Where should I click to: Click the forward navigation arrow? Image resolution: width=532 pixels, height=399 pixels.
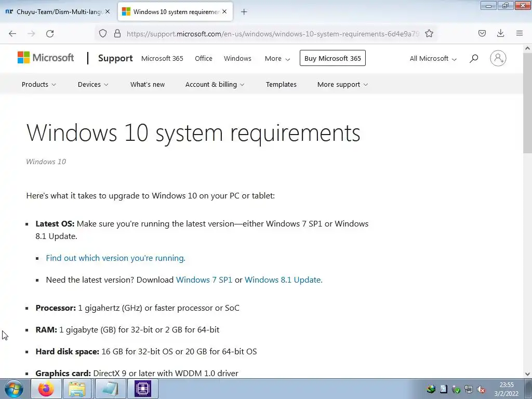pos(31,34)
